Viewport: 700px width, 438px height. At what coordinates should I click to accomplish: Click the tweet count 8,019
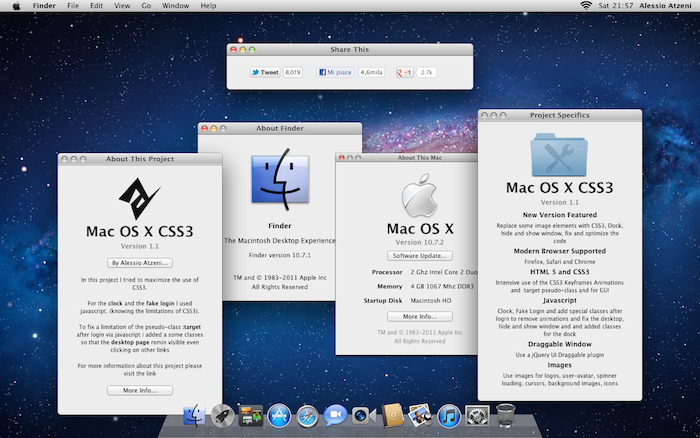click(293, 72)
